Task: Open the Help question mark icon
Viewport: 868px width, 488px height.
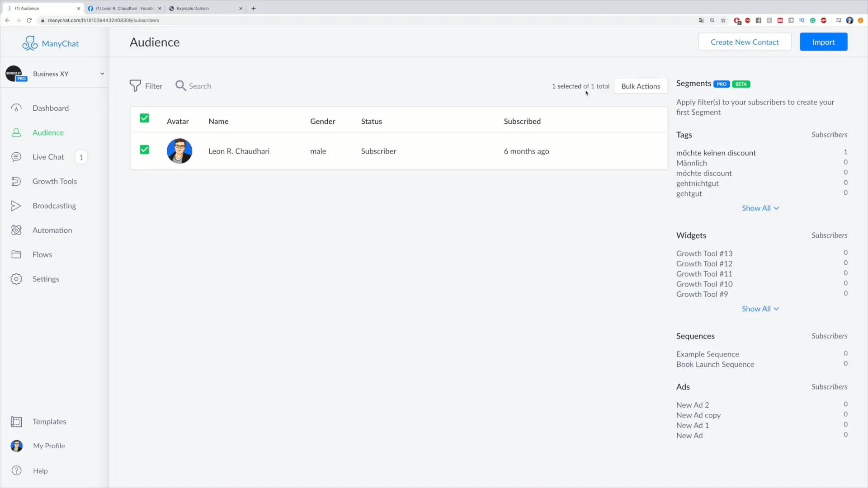Action: tap(17, 470)
